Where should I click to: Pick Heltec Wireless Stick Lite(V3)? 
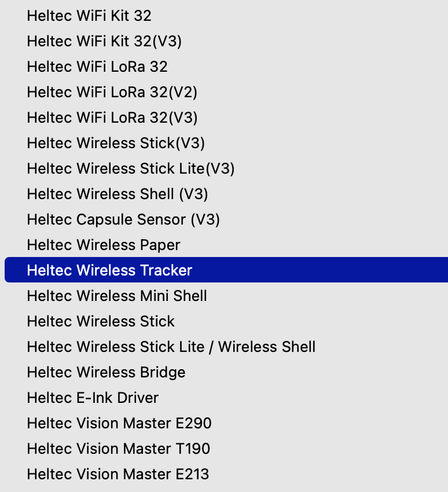point(131,168)
